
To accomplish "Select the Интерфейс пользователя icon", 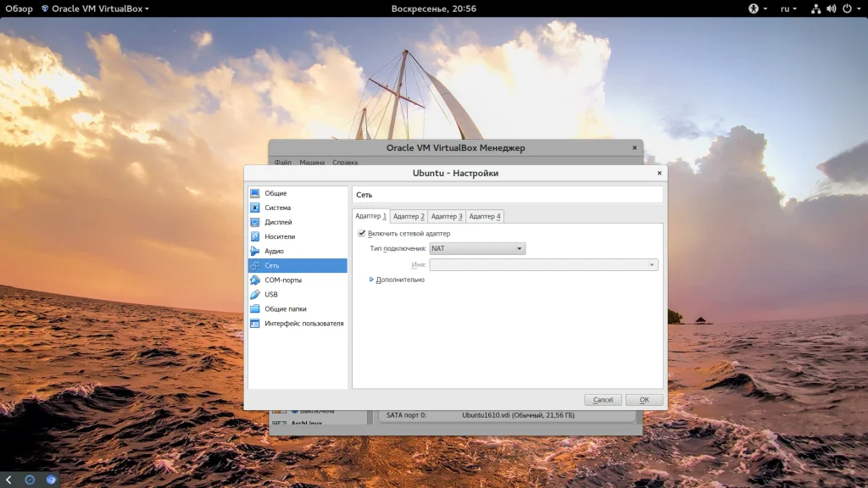I will (x=254, y=323).
